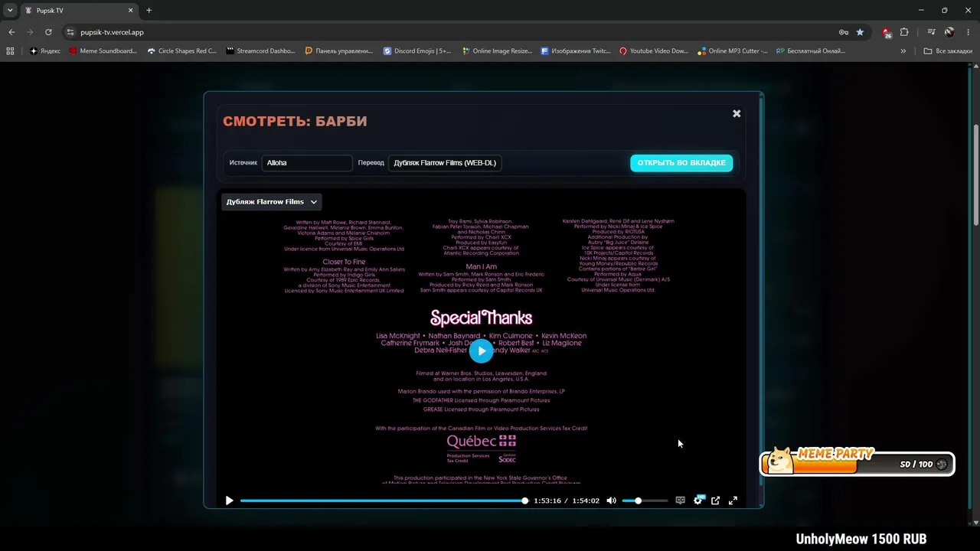Play the video from the control bar
Viewport: 980px width, 551px height.
point(229,500)
